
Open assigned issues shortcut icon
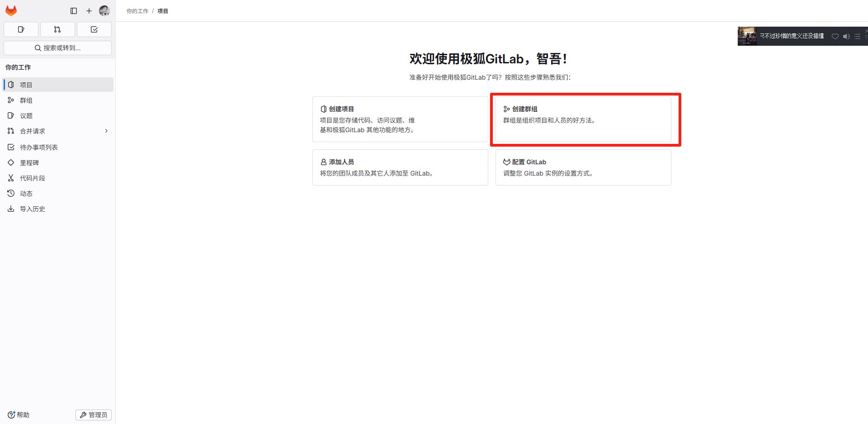tap(21, 29)
